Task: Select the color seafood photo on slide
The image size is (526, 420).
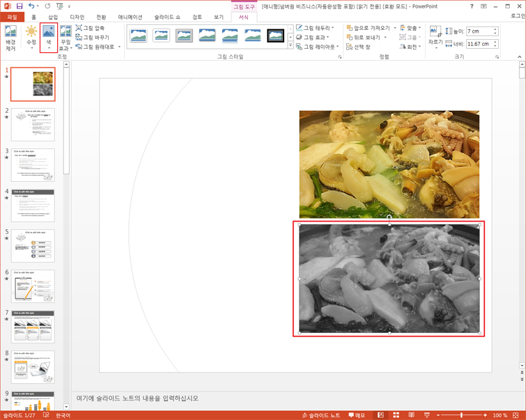Action: (389, 164)
